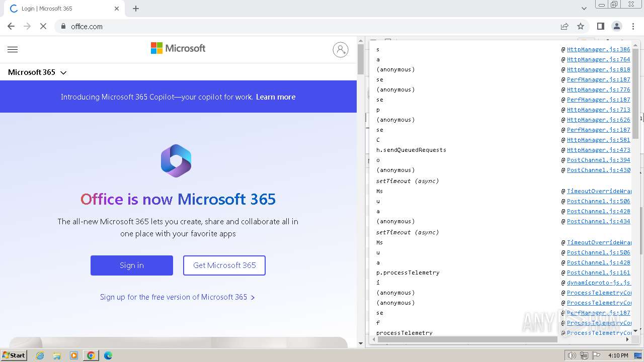Open the dynamicproto-js.js source link

(x=598, y=283)
